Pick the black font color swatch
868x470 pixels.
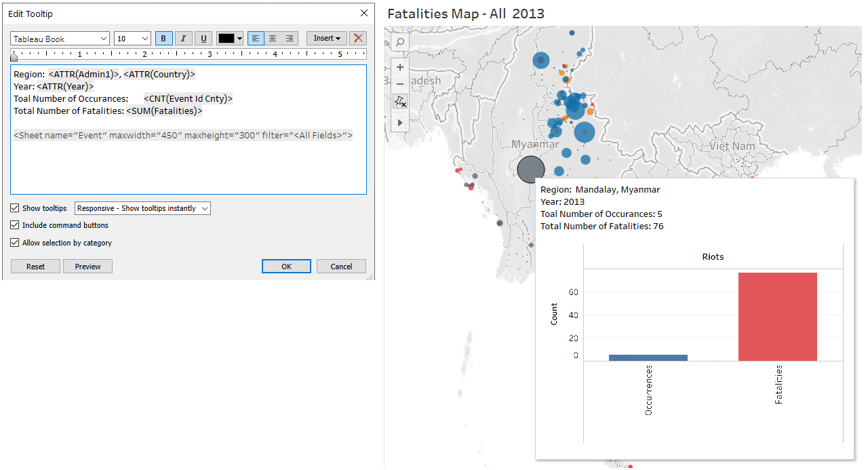[226, 39]
